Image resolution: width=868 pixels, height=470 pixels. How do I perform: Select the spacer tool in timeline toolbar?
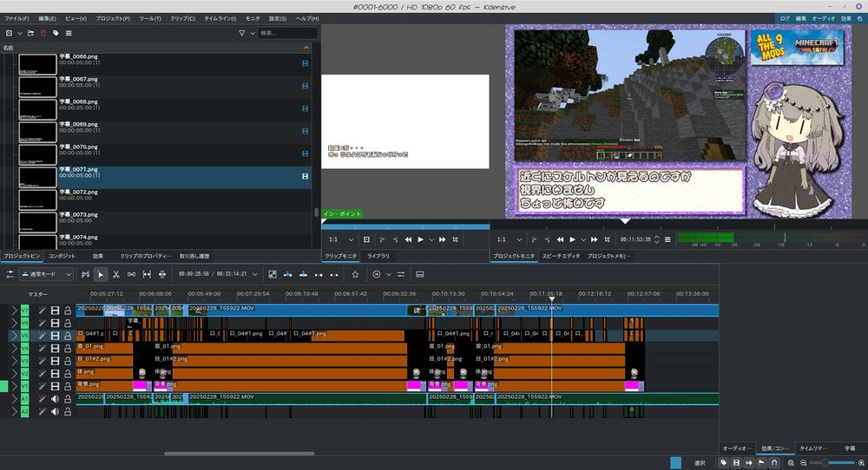[x=131, y=274]
